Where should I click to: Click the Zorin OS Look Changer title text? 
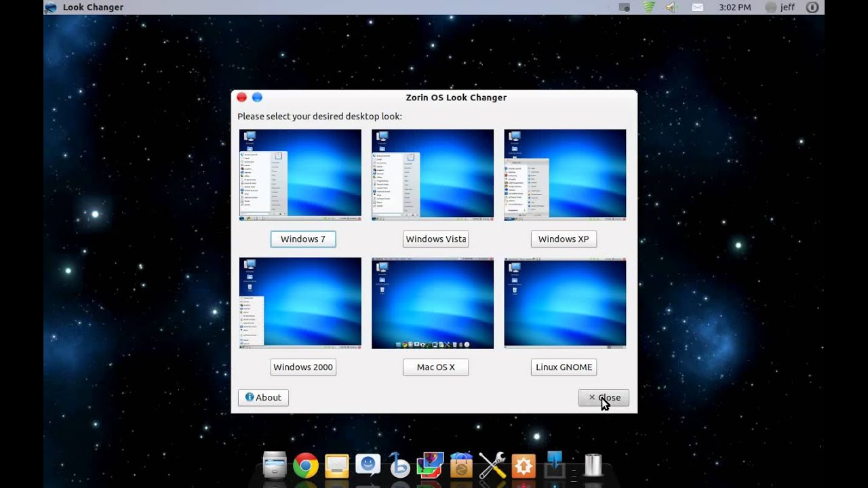click(x=456, y=98)
